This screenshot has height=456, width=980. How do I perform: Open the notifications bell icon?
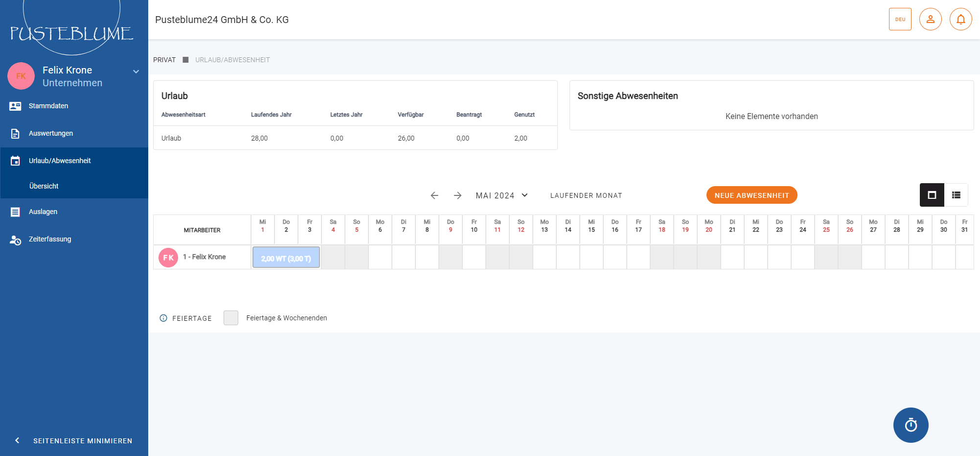(960, 20)
